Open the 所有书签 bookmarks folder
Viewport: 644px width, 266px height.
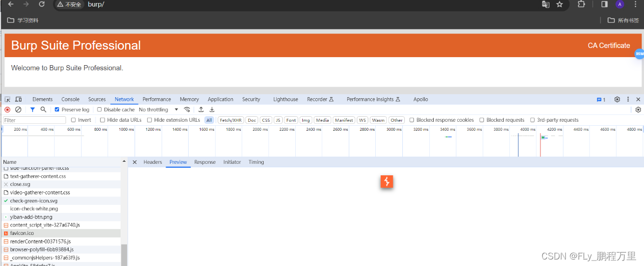pos(623,21)
